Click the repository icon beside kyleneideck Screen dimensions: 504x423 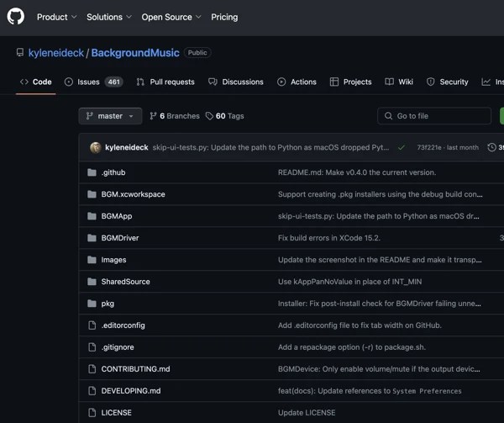tap(20, 52)
